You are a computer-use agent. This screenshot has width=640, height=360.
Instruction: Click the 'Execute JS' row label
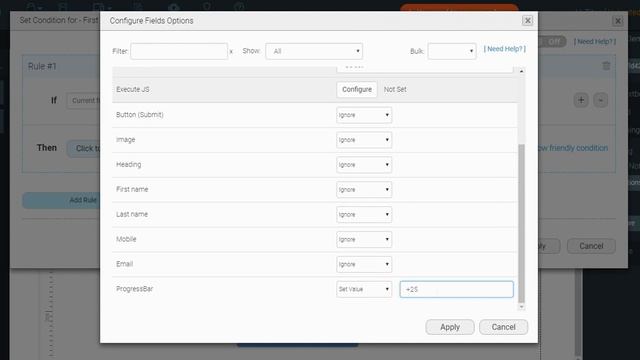tap(133, 89)
